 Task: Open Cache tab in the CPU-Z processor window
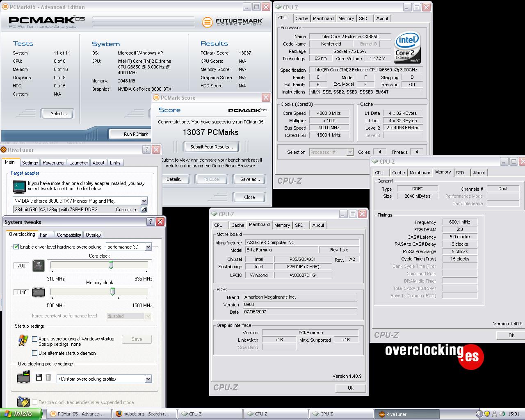click(x=302, y=18)
